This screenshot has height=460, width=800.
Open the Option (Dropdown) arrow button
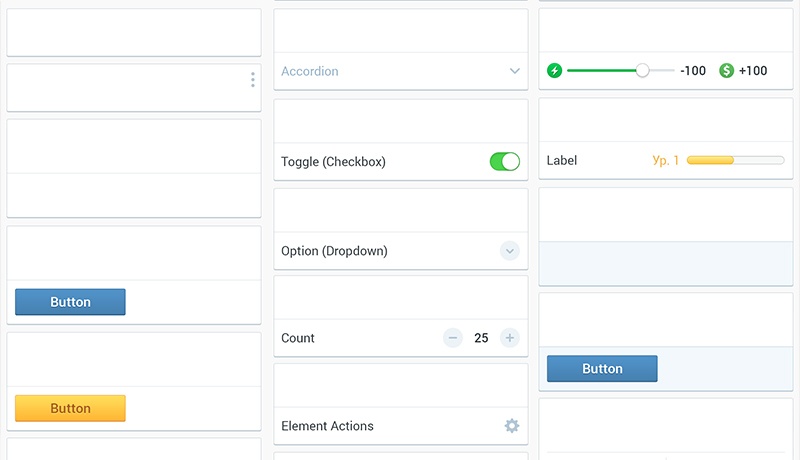[510, 251]
